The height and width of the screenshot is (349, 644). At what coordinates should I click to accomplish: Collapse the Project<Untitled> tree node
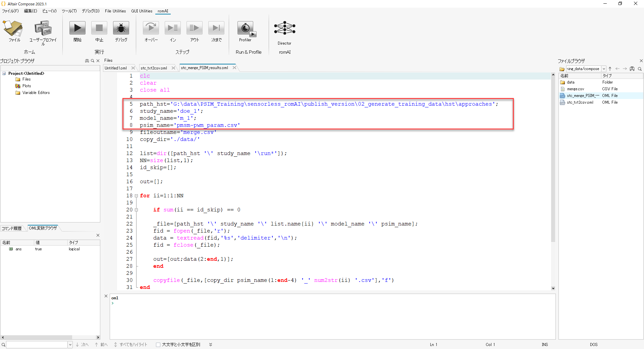point(4,73)
